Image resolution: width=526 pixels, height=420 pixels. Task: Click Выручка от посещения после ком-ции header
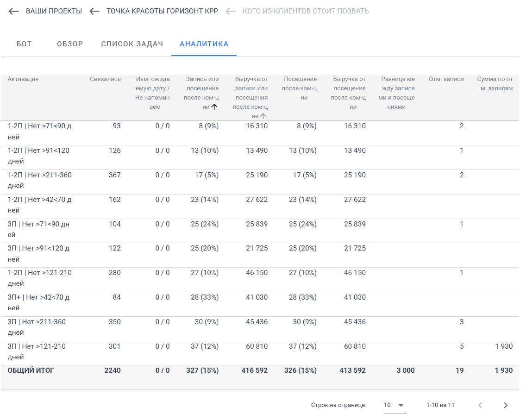pyautogui.click(x=349, y=93)
